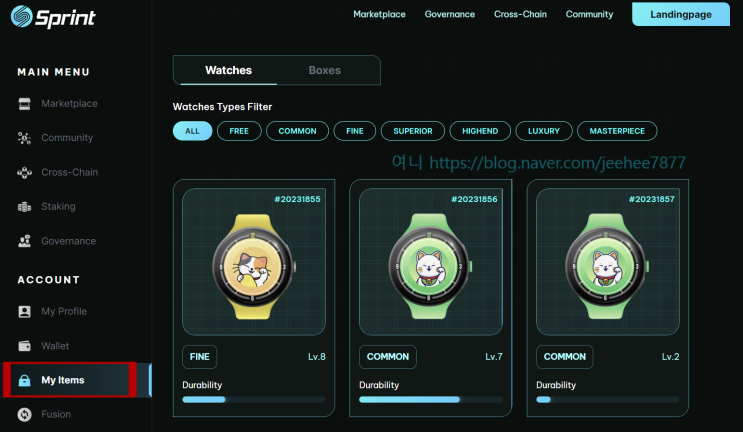
Task: Click the Staking coins icon in sidebar
Action: click(x=24, y=207)
